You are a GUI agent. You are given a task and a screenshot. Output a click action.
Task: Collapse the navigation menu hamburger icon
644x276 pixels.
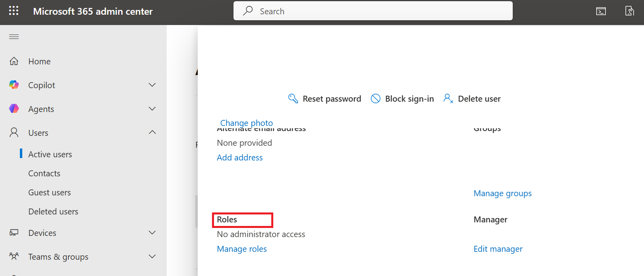coord(14,37)
